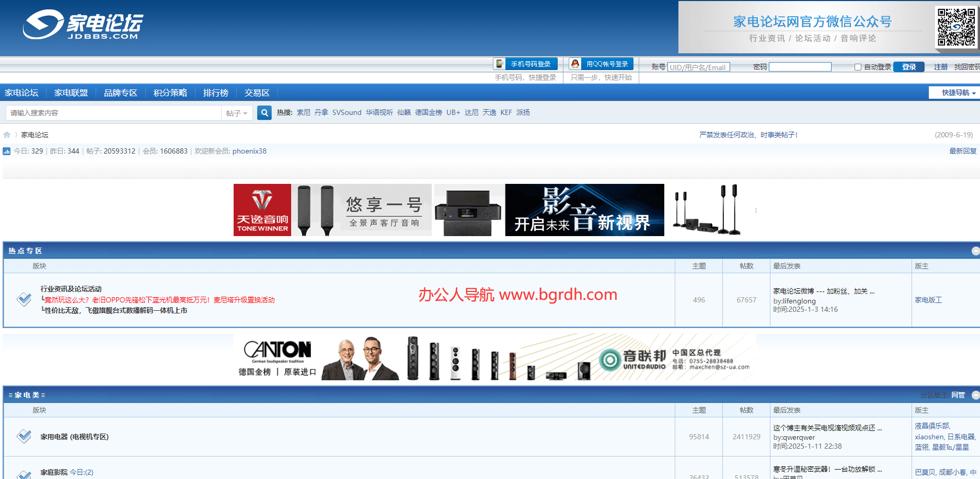This screenshot has height=479, width=980.
Task: Collapse the 热点专区 section
Action: pos(975,251)
